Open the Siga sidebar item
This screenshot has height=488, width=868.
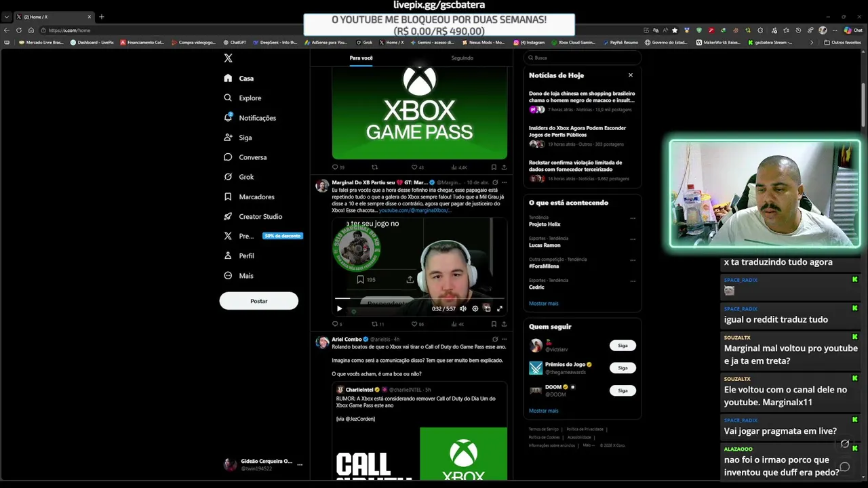tap(237, 138)
